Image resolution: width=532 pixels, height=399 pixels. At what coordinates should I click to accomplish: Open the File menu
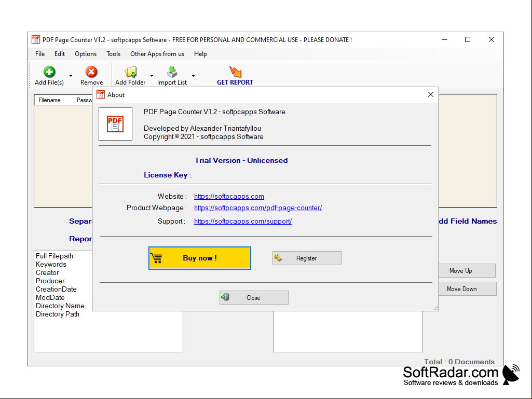click(39, 54)
